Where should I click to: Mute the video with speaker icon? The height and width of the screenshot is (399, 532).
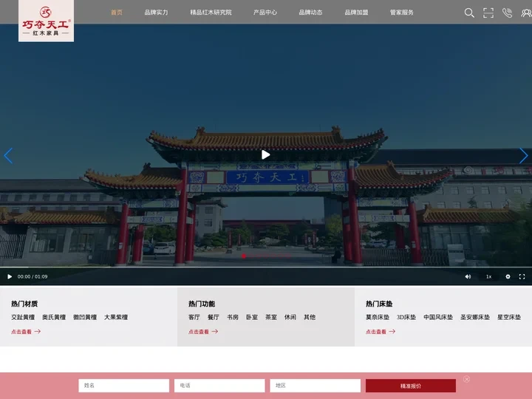pos(468,276)
